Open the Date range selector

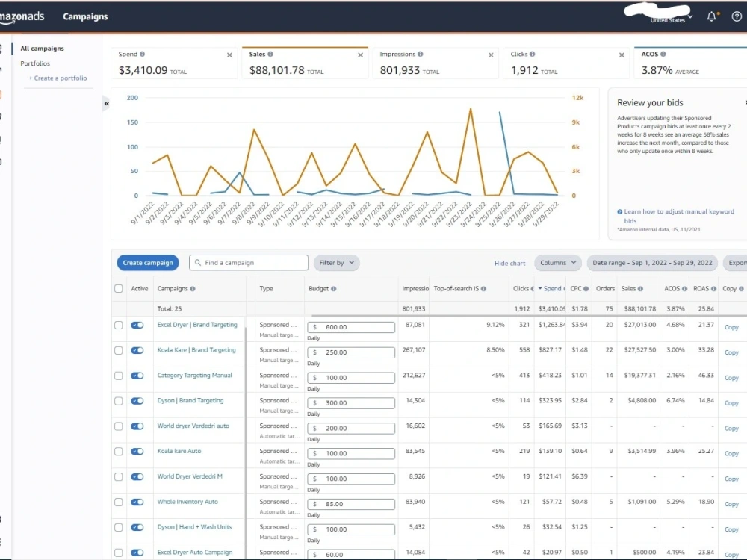pos(652,263)
